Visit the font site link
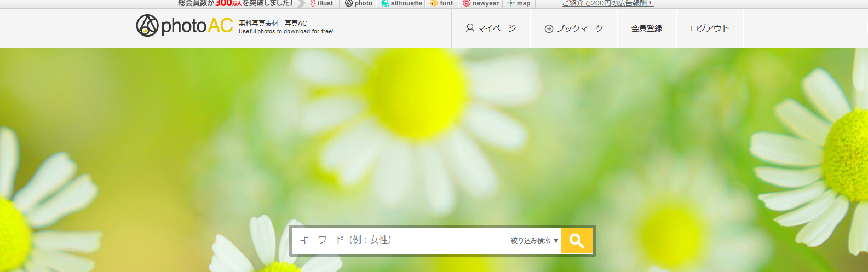868x272 pixels. (x=441, y=3)
